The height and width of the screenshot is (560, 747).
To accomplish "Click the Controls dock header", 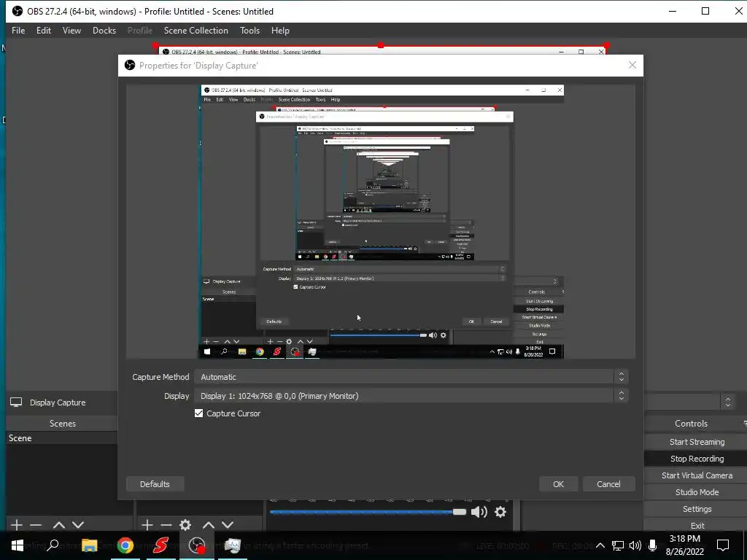I will click(x=692, y=424).
